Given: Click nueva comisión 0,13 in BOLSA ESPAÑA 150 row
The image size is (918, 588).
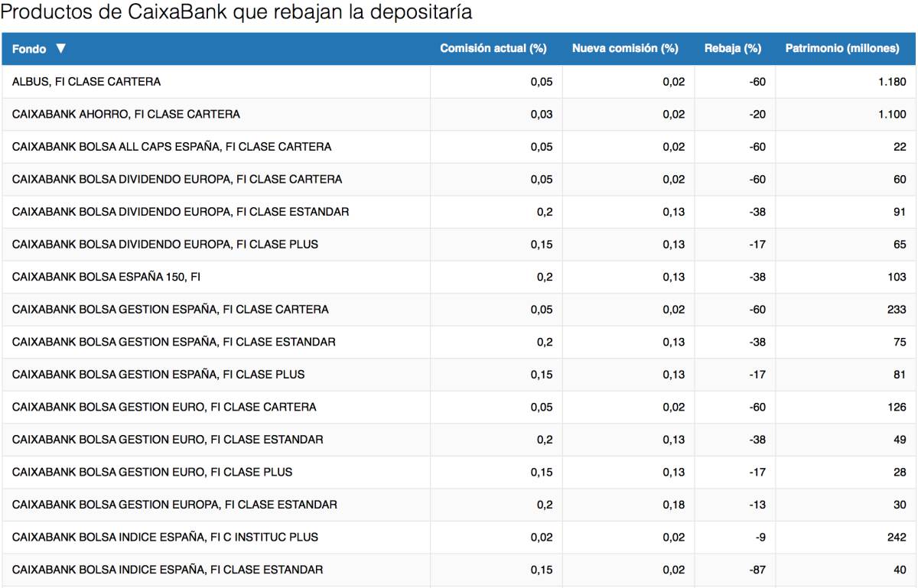Looking at the screenshot, I should pos(674,277).
